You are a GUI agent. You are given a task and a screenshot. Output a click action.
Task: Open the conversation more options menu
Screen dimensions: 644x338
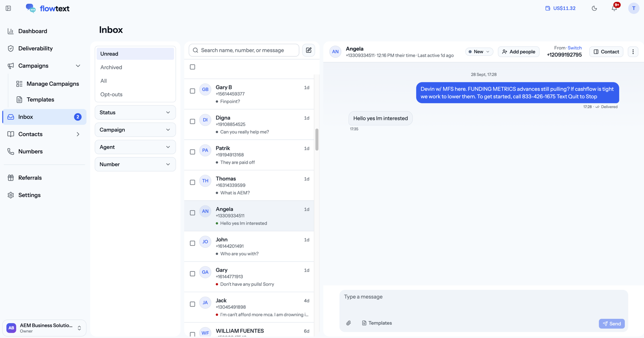[633, 52]
